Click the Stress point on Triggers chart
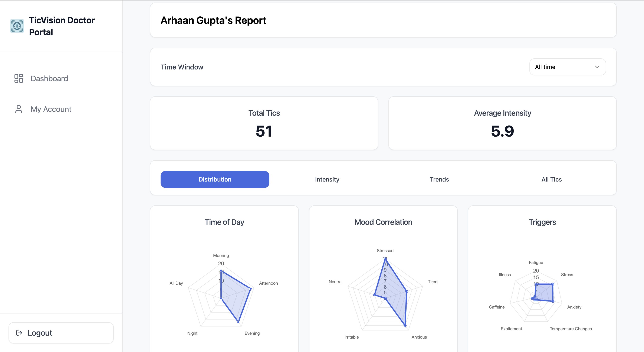Screen dimensions: 644x352 (552, 284)
